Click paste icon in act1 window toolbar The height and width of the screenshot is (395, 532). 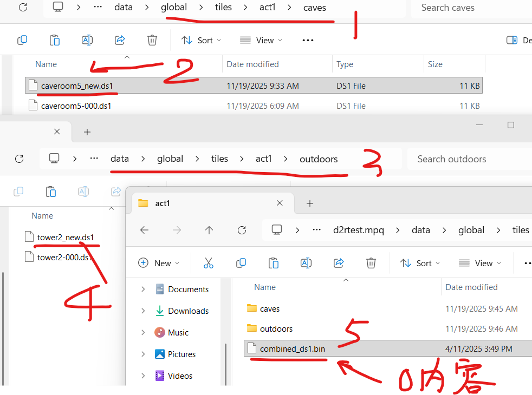coord(274,263)
